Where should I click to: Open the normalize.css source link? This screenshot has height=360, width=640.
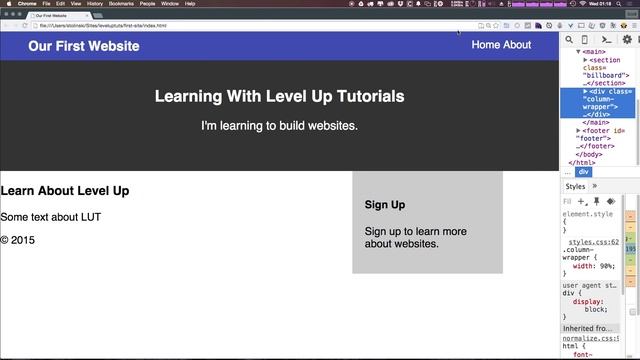[x=591, y=338]
